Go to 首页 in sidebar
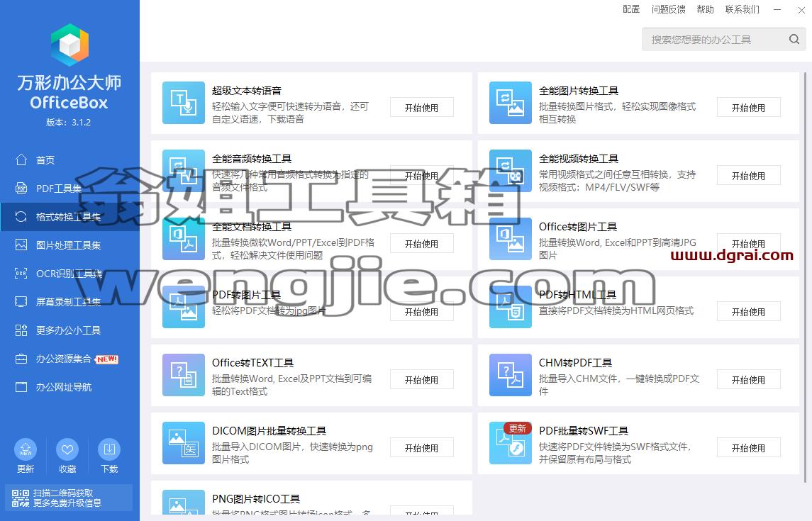Screen dimensions: 812x521 (x=70, y=160)
